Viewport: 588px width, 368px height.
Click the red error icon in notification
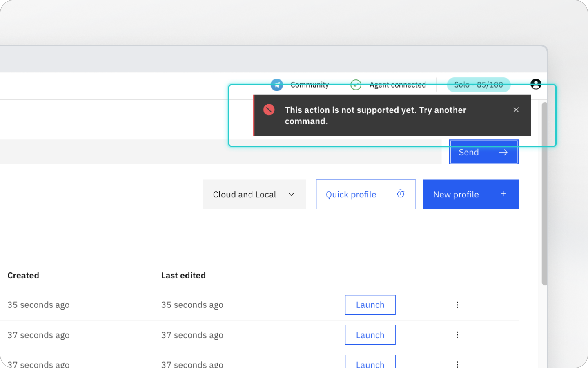click(x=269, y=110)
